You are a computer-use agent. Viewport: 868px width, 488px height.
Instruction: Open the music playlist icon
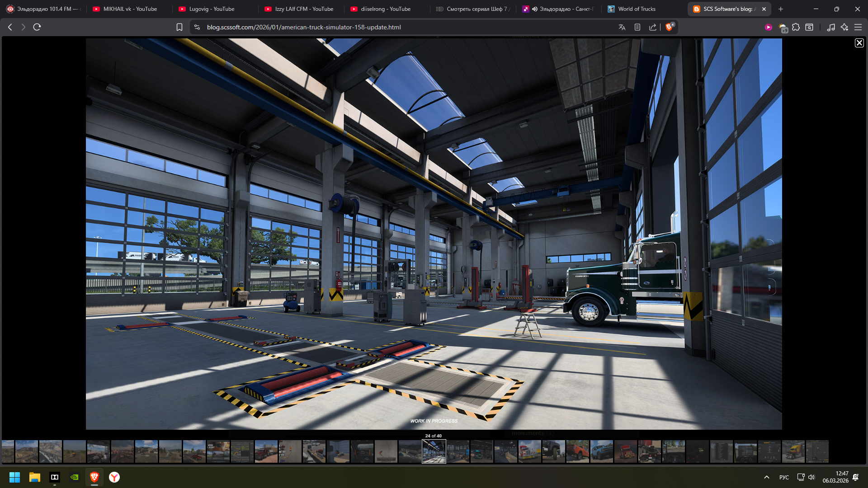pyautogui.click(x=831, y=27)
